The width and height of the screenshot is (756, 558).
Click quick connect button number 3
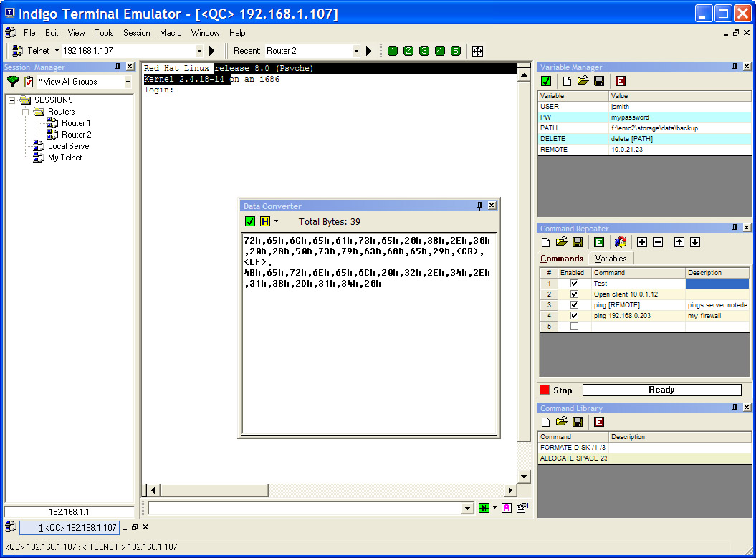tap(424, 51)
